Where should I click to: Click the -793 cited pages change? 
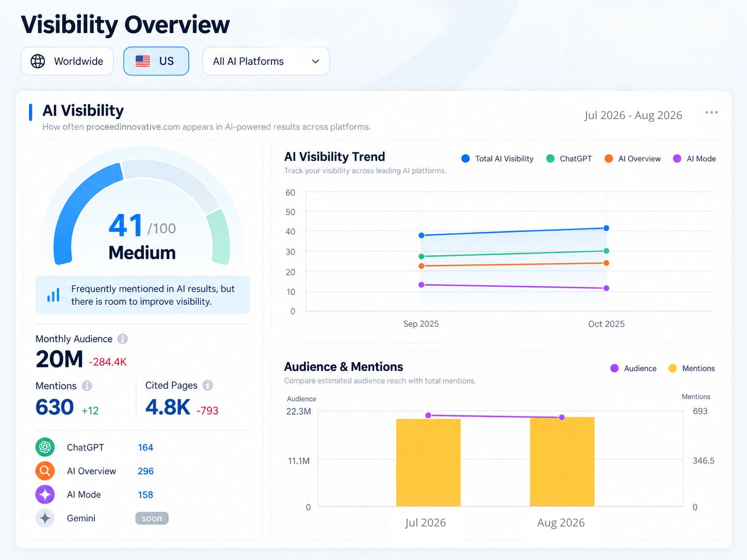click(207, 411)
